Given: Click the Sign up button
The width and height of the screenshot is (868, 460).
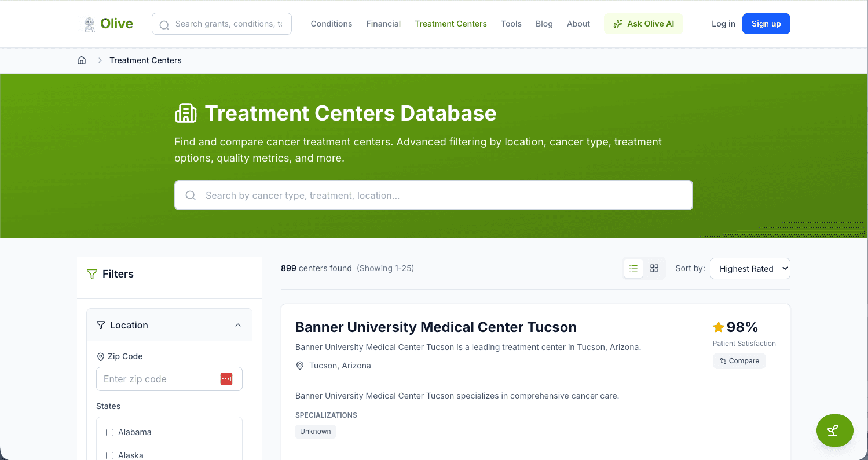Looking at the screenshot, I should [766, 24].
